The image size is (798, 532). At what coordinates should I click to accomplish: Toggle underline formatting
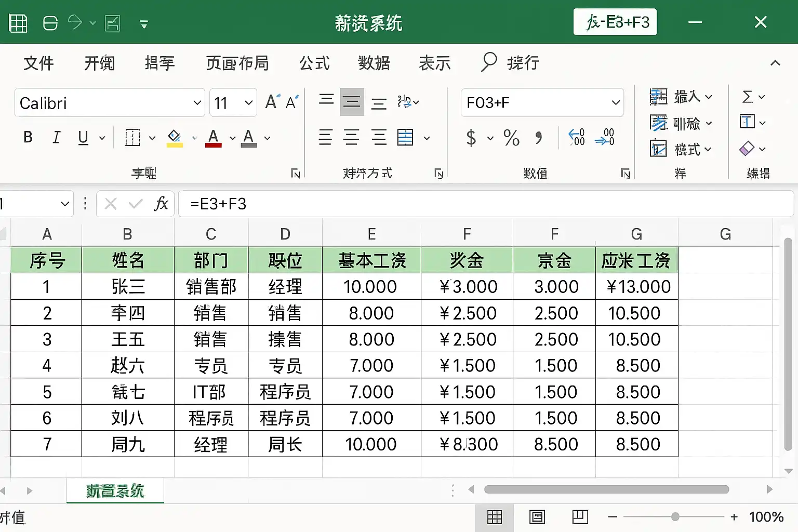pyautogui.click(x=83, y=138)
